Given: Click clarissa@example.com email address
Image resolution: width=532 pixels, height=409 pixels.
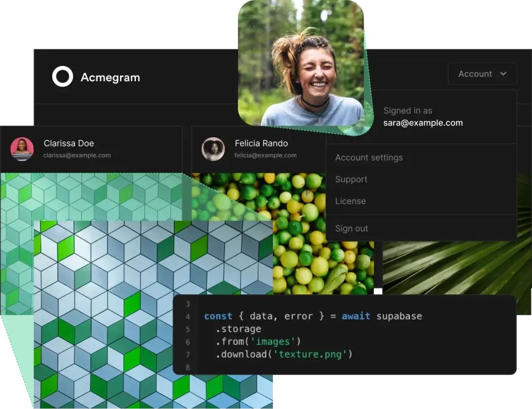Looking at the screenshot, I should pyautogui.click(x=77, y=156).
